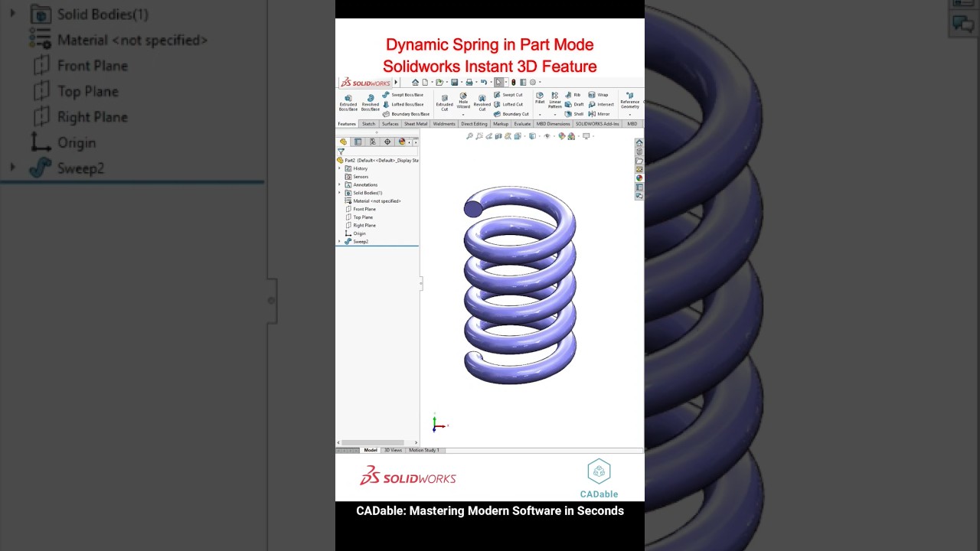
Task: Choose the Lofted Cut command
Action: click(x=508, y=104)
